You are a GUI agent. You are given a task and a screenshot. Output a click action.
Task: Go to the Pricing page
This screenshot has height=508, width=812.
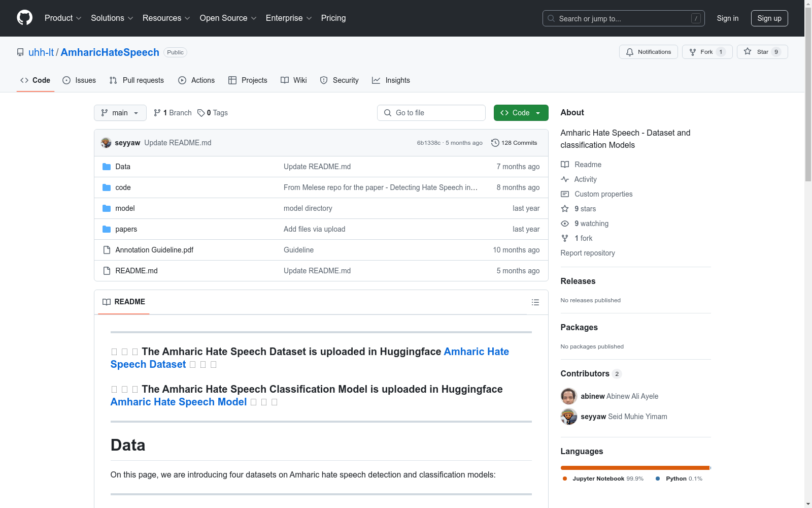pos(333,18)
